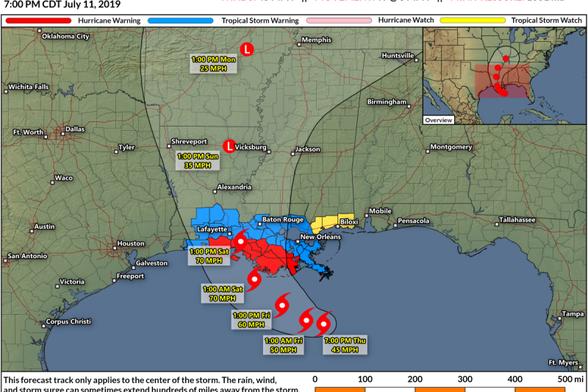Image resolution: width=588 pixels, height=392 pixels.
Task: Click the red L marker near Vicksburg
Action: (x=229, y=146)
